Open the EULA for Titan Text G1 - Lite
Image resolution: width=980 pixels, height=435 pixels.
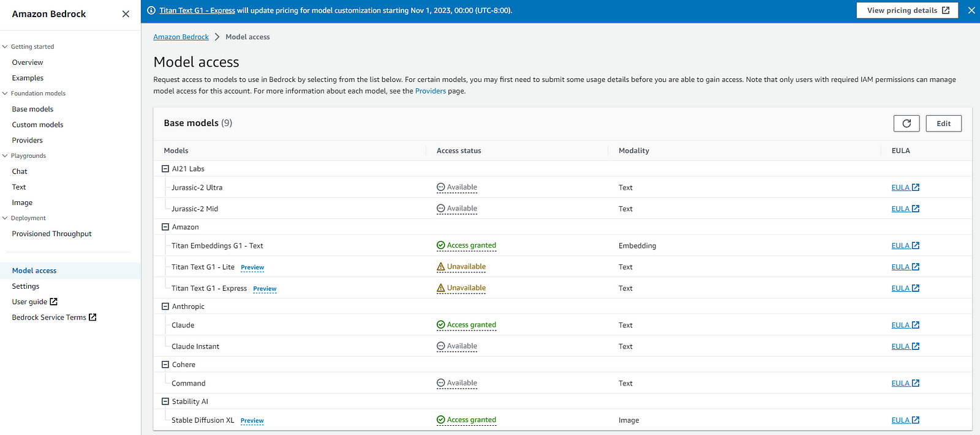click(905, 267)
